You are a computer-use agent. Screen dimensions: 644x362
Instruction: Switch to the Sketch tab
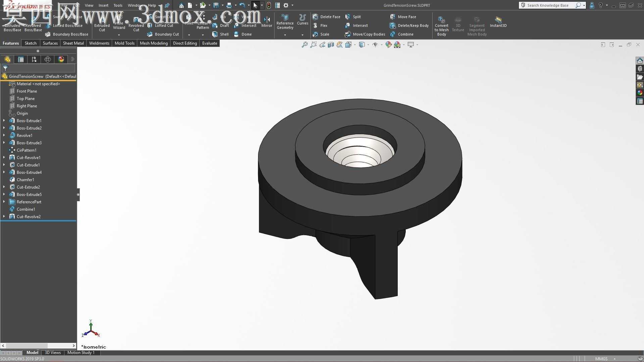point(31,43)
